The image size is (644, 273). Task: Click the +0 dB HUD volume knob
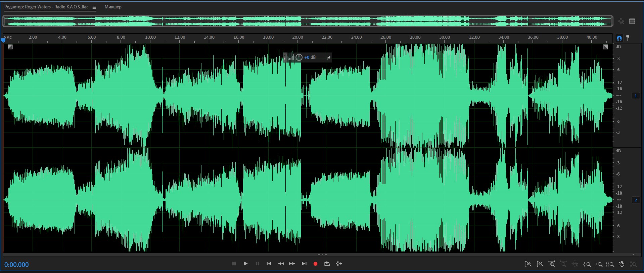pyautogui.click(x=299, y=57)
